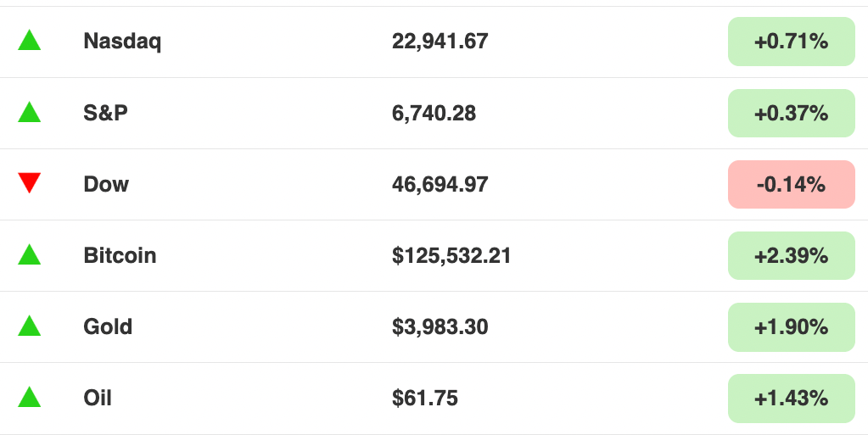Click the +1.90% Gold change badge

791,326
